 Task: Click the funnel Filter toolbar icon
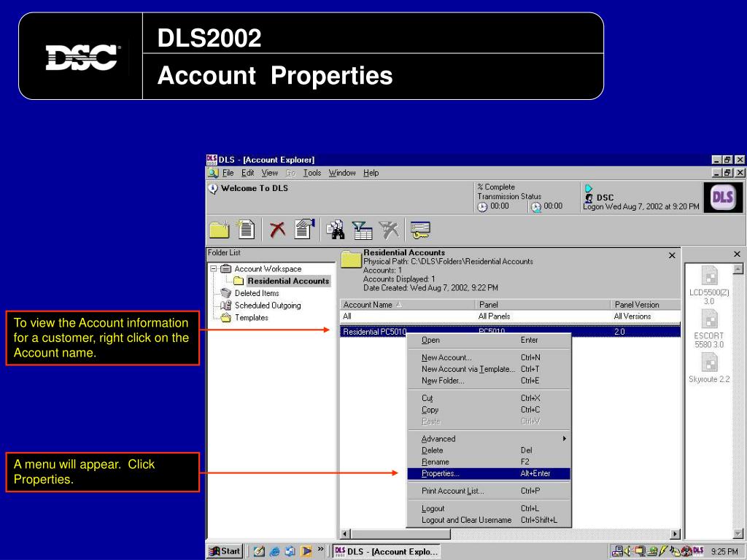coord(363,230)
